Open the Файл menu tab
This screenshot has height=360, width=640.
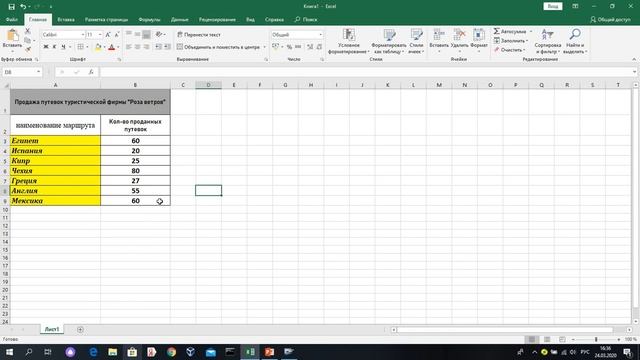point(12,19)
